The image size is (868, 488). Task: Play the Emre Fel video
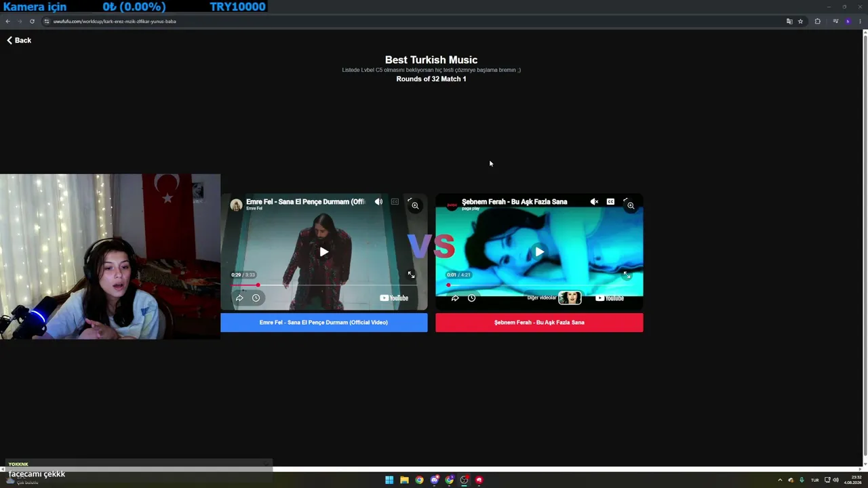tap(324, 252)
